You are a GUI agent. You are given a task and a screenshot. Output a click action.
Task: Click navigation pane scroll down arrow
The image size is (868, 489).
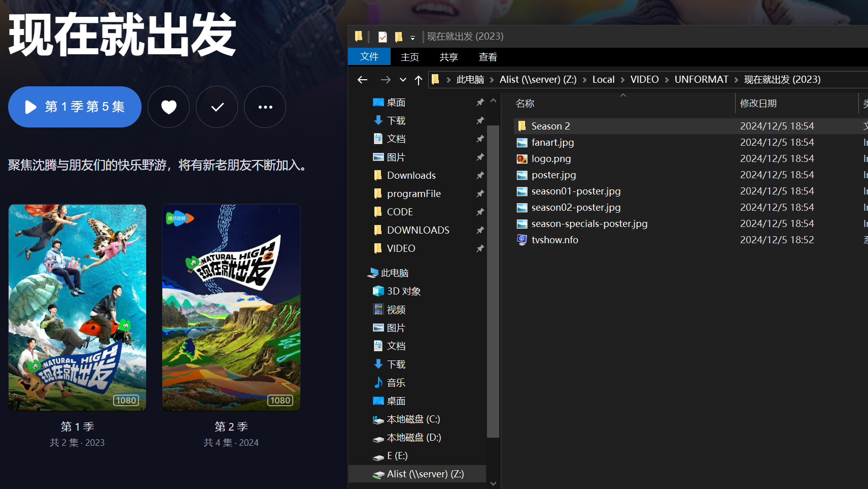pos(493,483)
